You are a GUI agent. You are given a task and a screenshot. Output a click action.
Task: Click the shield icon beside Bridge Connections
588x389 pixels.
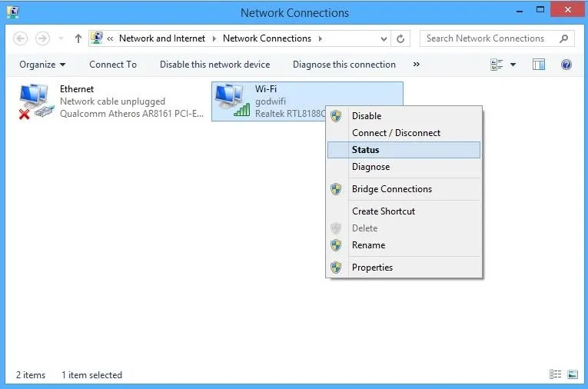click(x=336, y=189)
